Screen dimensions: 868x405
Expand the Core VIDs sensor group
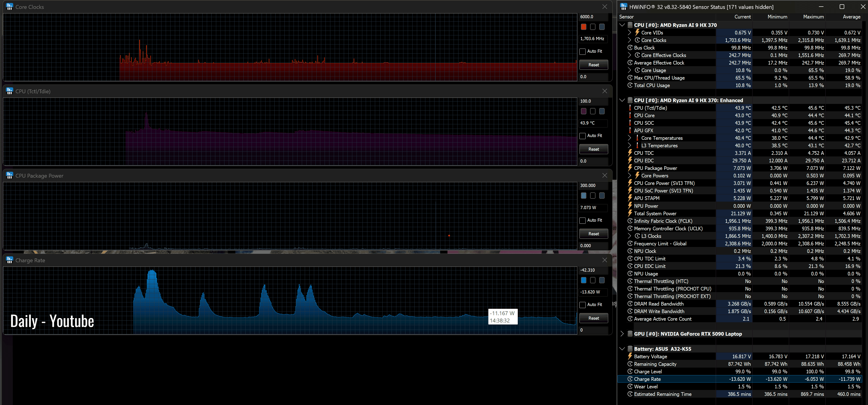coord(629,33)
